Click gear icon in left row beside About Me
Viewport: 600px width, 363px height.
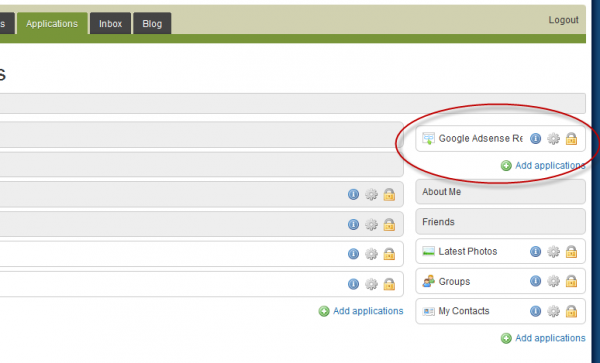[x=371, y=195]
